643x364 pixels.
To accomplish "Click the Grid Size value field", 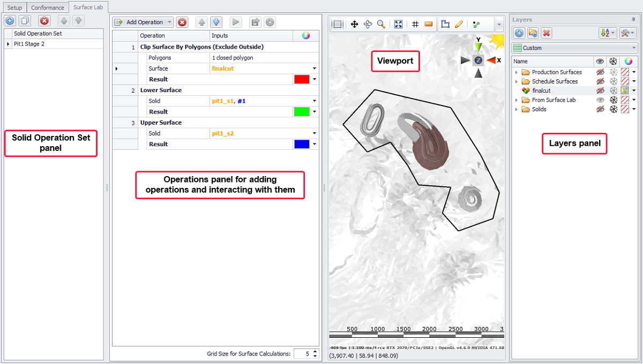I will click(302, 353).
